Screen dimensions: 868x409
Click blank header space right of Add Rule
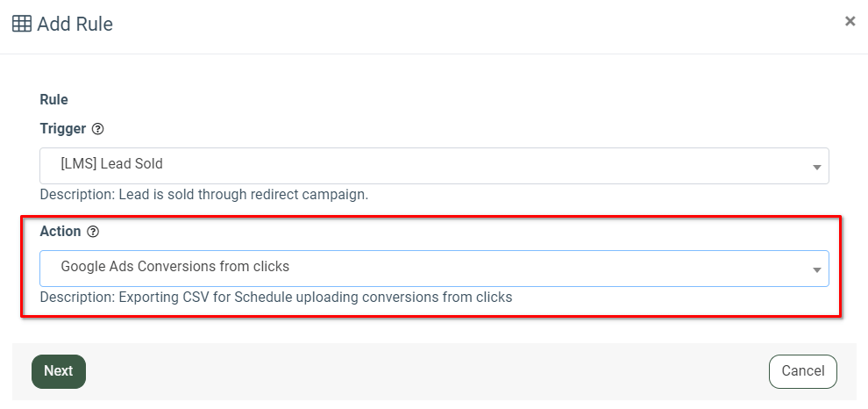coord(476,24)
